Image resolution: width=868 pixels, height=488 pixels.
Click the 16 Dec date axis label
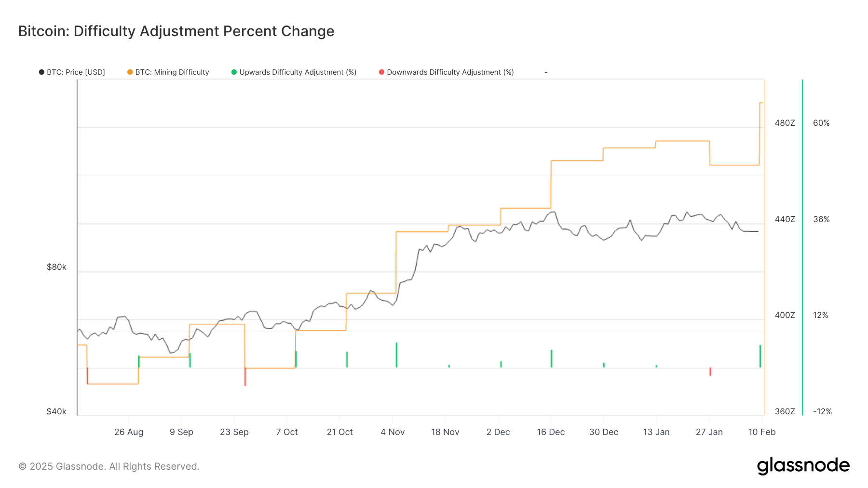(551, 432)
